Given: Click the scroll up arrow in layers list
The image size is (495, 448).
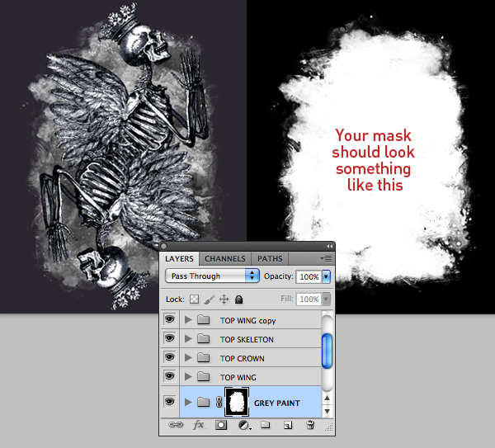Looking at the screenshot, I should point(327,398).
